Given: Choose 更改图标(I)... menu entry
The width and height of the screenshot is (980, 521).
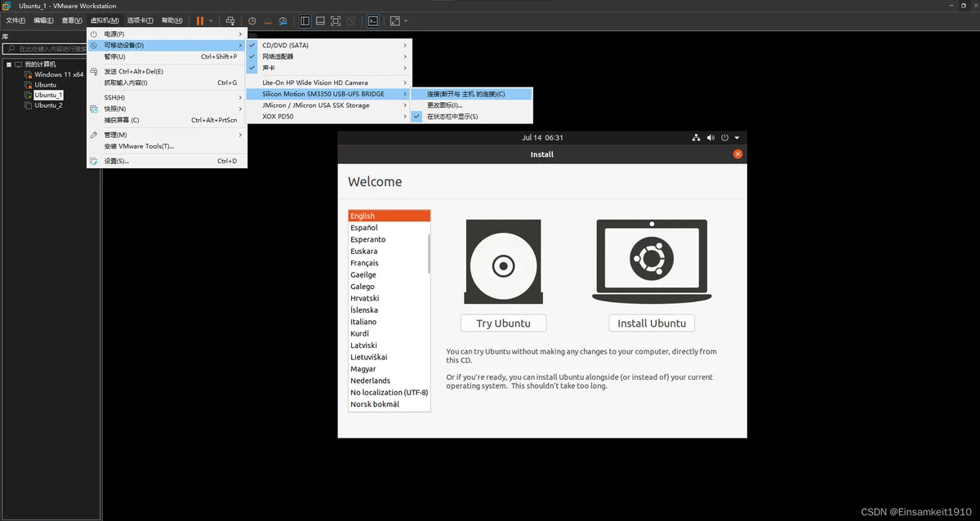Looking at the screenshot, I should 472,105.
